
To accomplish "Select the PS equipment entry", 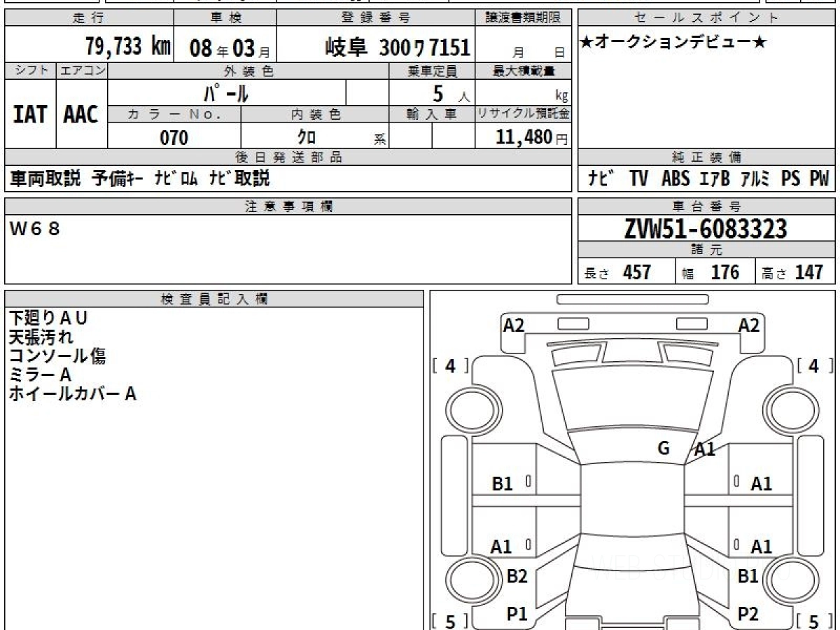I will (x=791, y=179).
